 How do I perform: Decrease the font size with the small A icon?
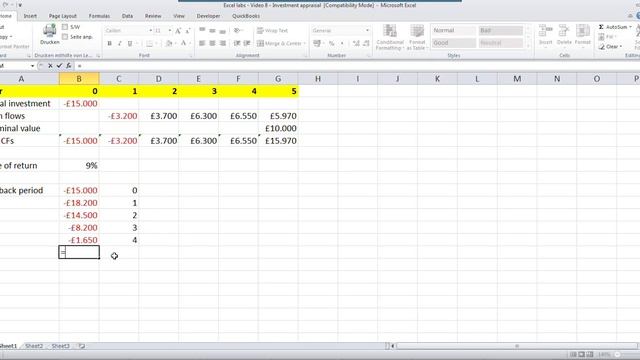tap(187, 31)
